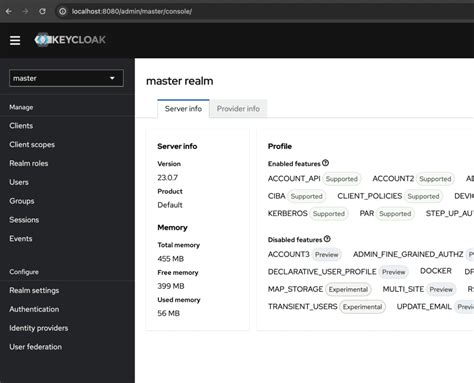Screen dimensions: 474x383
Task: Click the KERBEROS feature label
Action: 288,213
